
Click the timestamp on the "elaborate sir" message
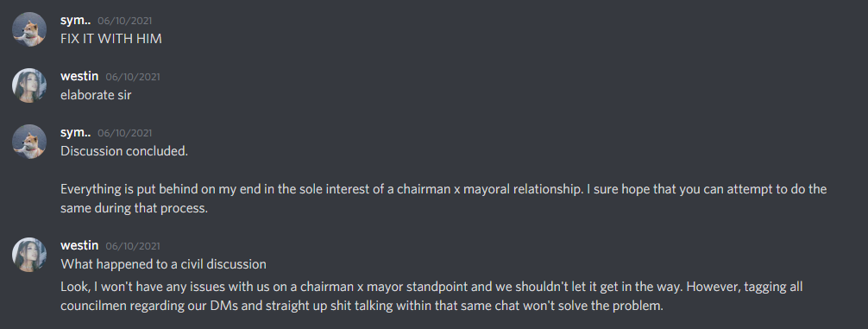point(132,77)
